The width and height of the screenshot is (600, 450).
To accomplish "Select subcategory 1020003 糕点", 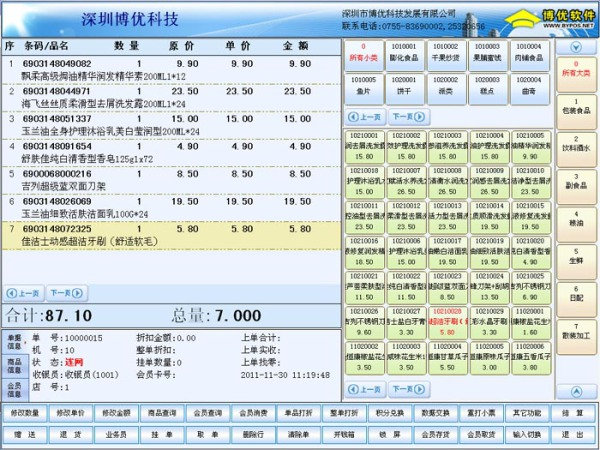I will coord(488,89).
